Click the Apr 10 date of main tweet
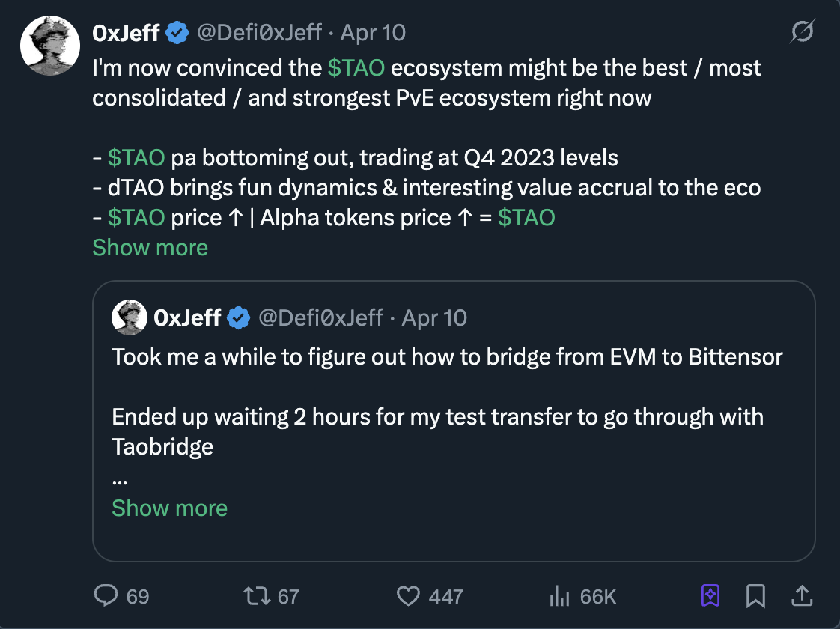The width and height of the screenshot is (840, 629). pos(373,33)
